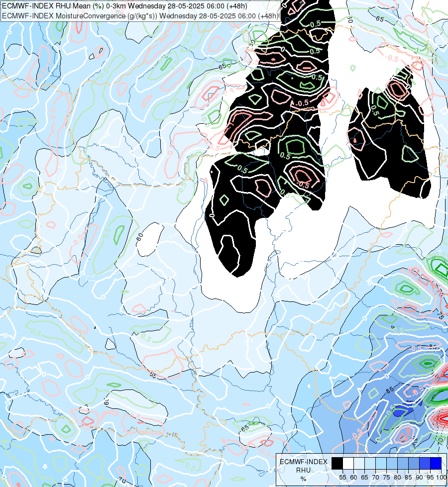
Task: Select the 75–80% legend color box
Action: 392,464
